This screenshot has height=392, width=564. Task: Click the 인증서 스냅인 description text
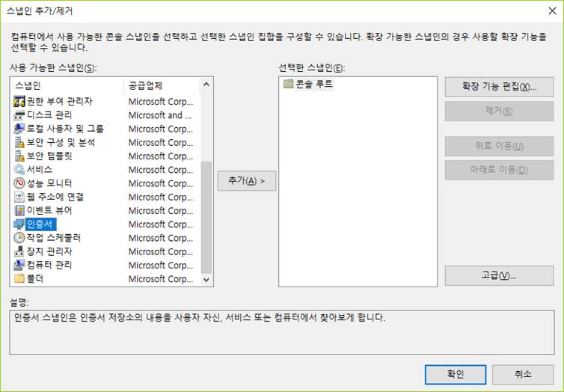(x=200, y=317)
